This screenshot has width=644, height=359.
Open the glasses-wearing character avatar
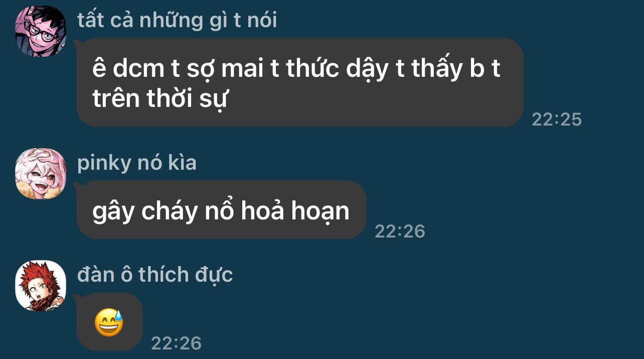pos(41,31)
